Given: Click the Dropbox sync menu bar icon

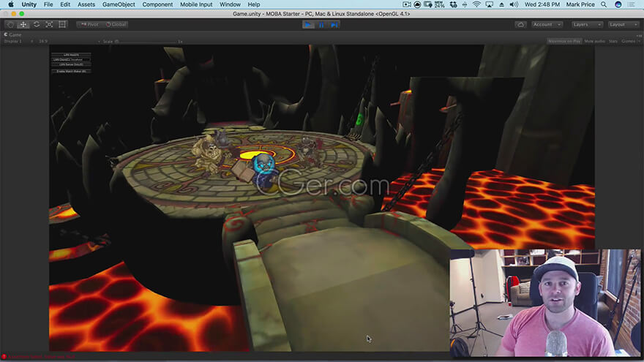Looking at the screenshot, I should (454, 4).
